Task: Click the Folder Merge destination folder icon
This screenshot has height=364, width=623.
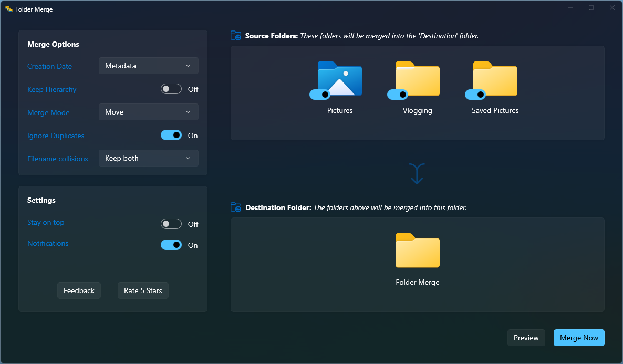Action: tap(417, 251)
